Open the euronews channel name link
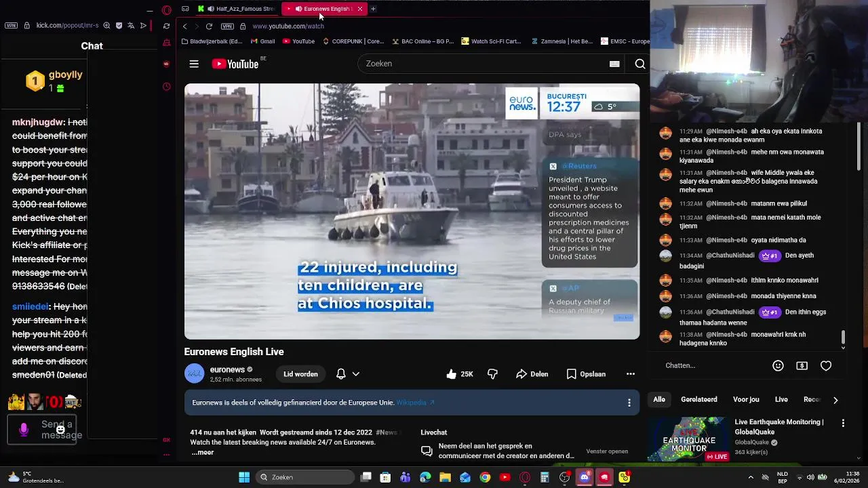868x488 pixels. [227, 369]
